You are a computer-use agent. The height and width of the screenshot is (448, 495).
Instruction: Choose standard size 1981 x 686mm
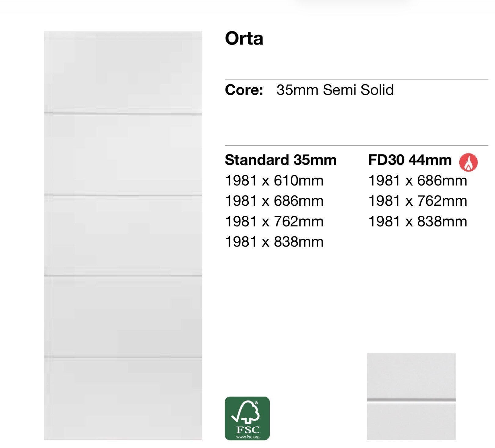coord(274,201)
